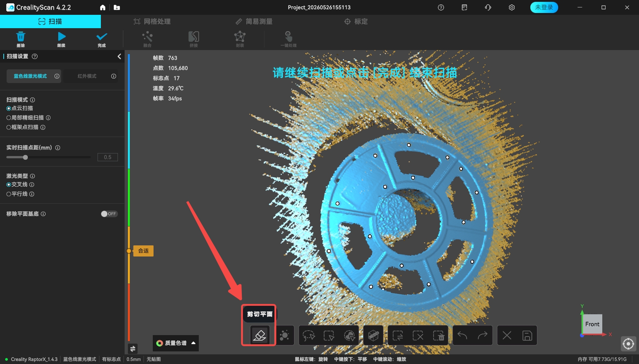Click the 未登录 login button

(x=544, y=7)
